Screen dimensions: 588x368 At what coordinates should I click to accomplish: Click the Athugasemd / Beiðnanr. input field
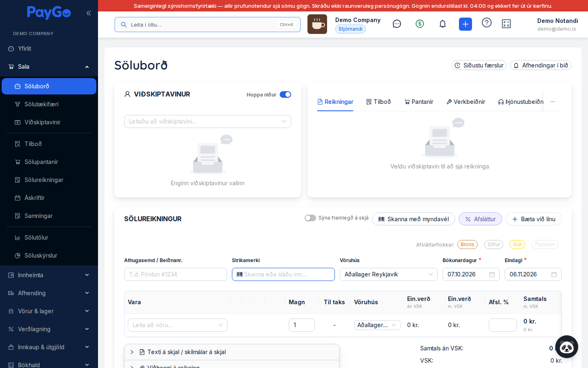[x=176, y=274]
